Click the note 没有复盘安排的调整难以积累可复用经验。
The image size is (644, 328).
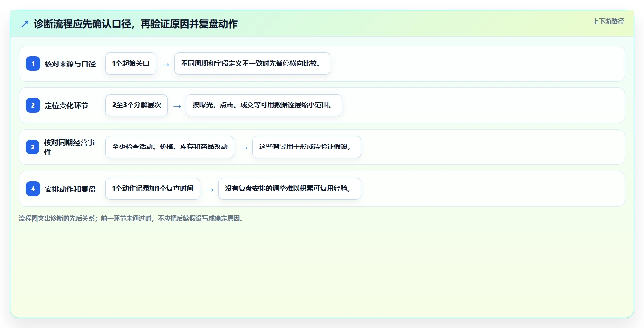290,189
